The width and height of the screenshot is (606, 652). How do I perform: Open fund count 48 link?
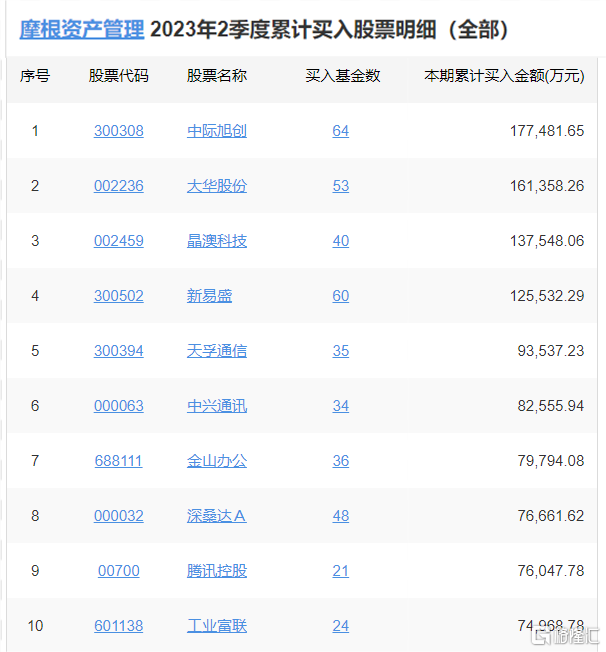(x=341, y=516)
